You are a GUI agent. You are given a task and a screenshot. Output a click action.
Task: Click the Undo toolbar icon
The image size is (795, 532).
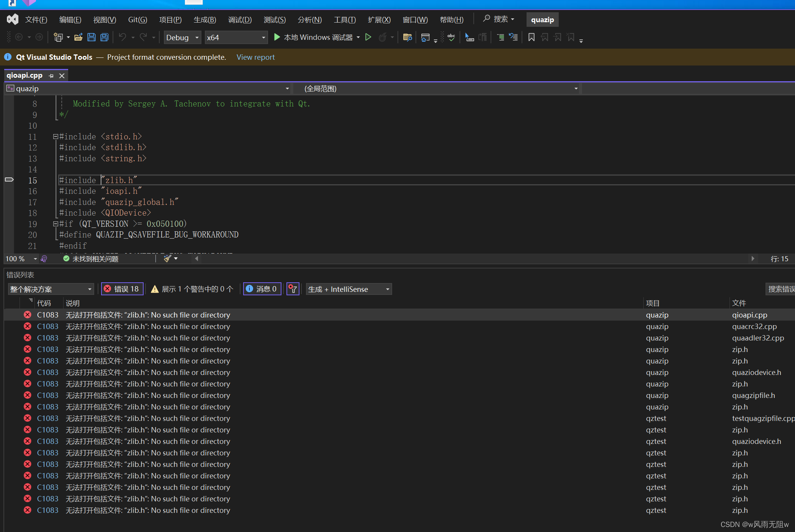pyautogui.click(x=123, y=37)
